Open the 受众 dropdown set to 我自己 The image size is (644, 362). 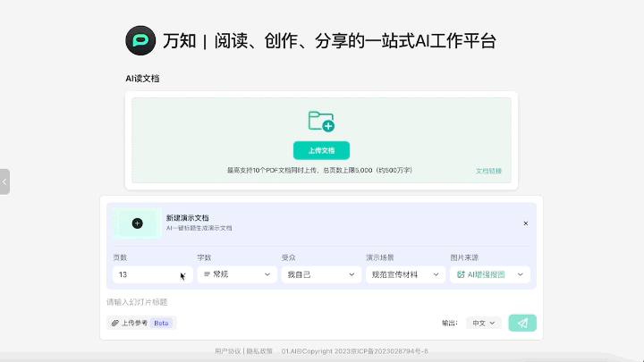point(321,274)
